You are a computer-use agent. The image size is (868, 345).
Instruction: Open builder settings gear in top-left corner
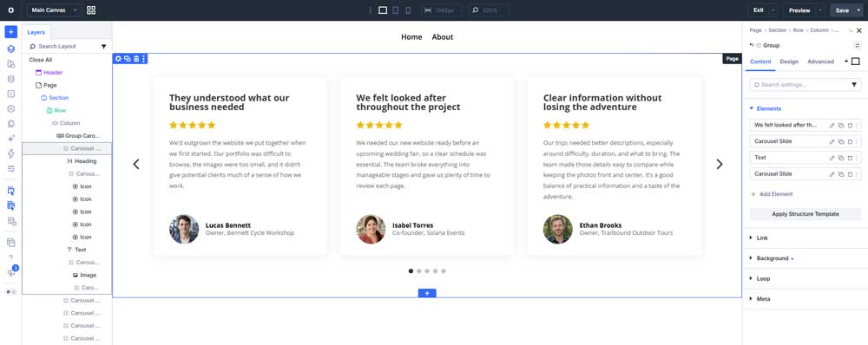click(x=10, y=10)
